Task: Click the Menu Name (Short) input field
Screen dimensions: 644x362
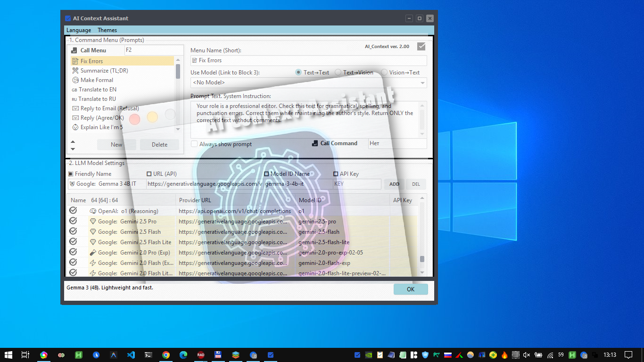Action: pos(308,60)
